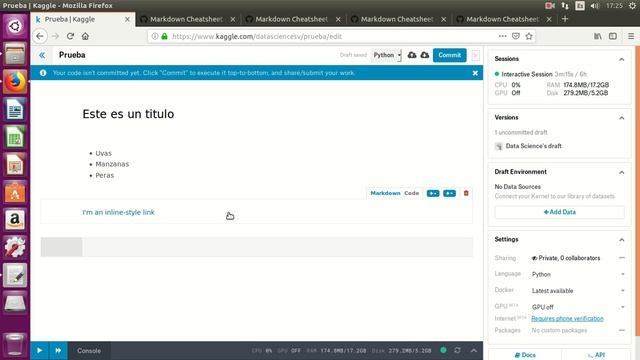
Task: Open the Python language dropdown in toolbar
Action: point(387,55)
